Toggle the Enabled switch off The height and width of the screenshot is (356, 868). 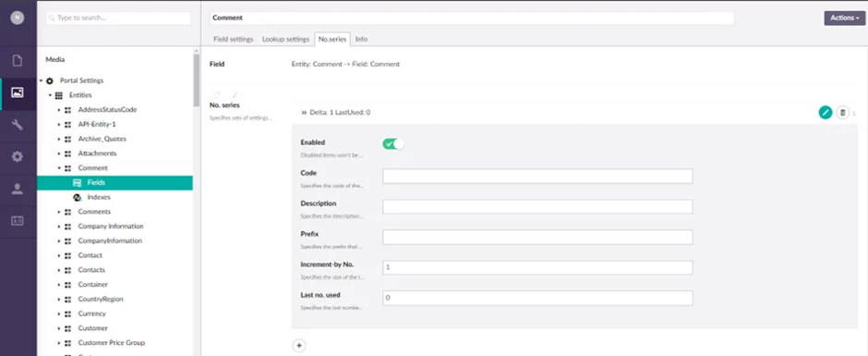393,144
